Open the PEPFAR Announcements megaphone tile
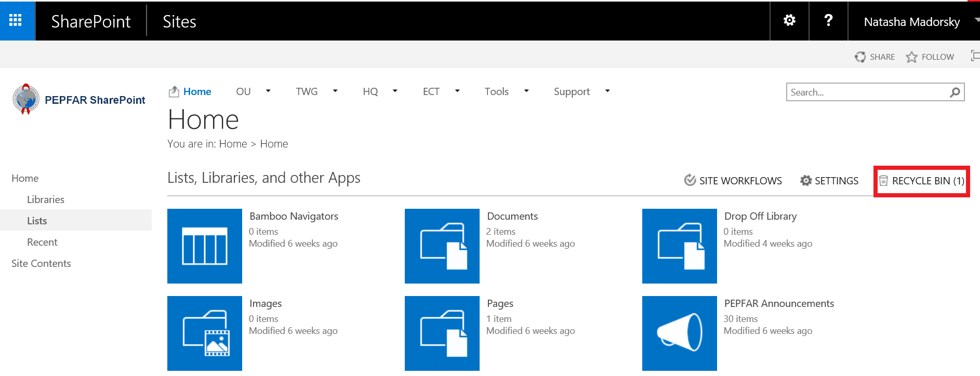This screenshot has height=376, width=980. (680, 333)
